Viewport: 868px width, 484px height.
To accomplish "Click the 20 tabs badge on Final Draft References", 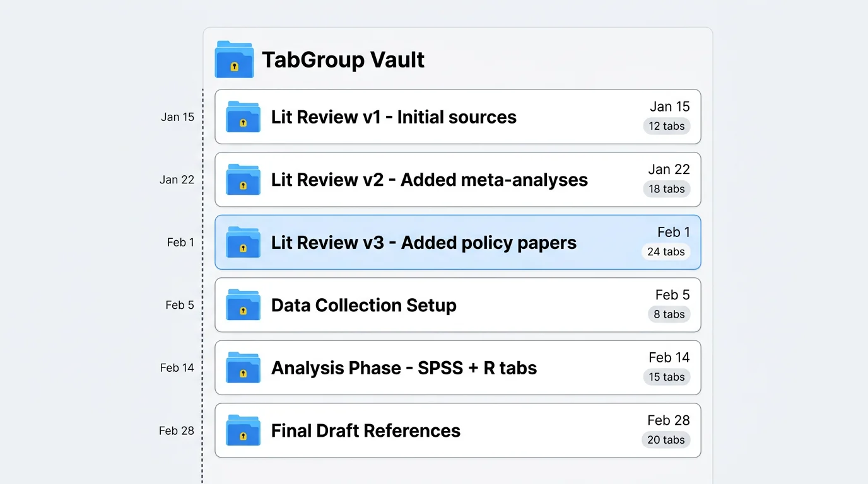I will [666, 440].
